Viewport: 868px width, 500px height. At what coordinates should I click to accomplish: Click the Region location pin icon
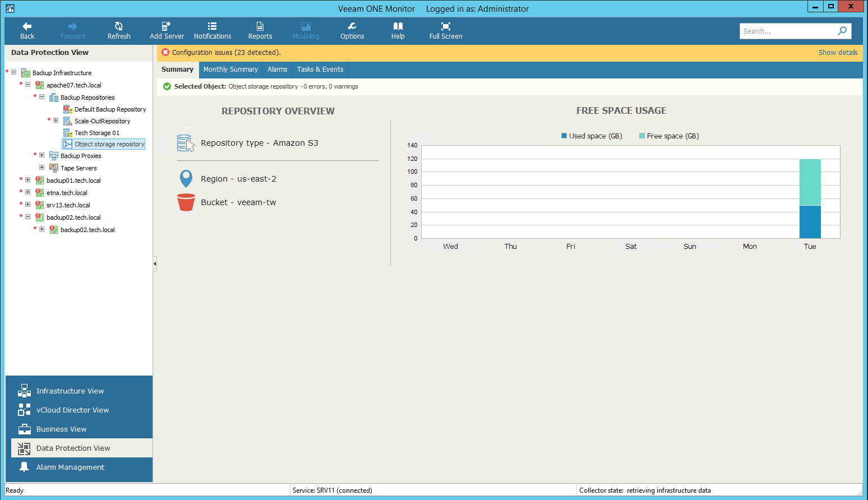pos(186,179)
